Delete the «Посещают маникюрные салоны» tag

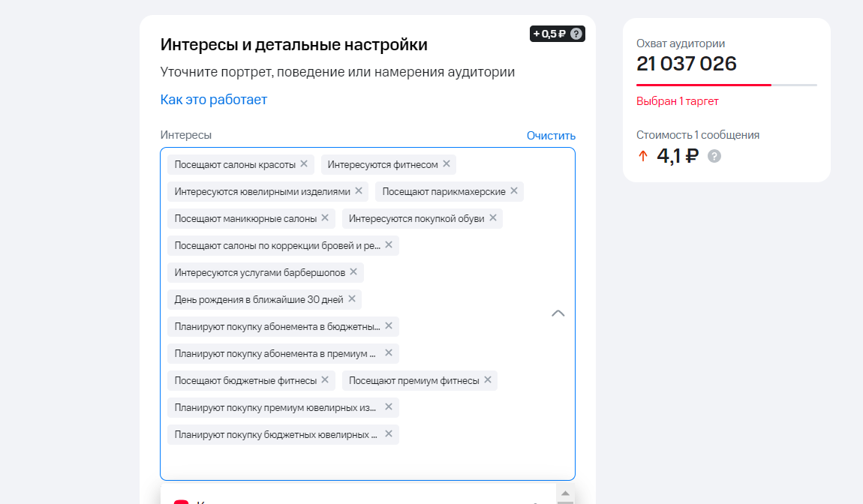point(324,218)
